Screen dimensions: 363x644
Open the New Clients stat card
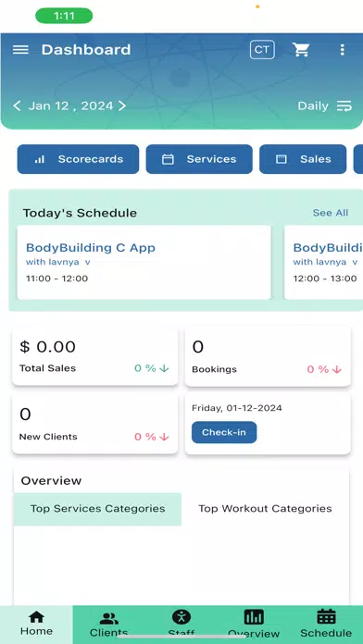click(x=95, y=425)
